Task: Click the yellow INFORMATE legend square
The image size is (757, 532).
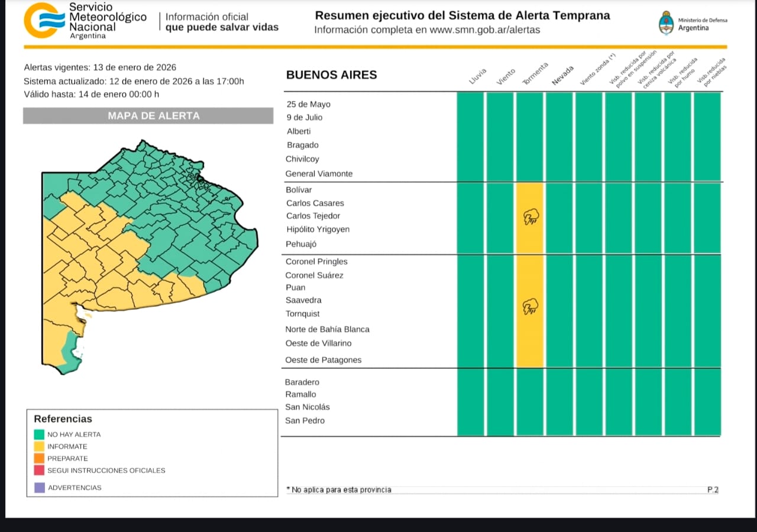Action: pyautogui.click(x=39, y=446)
